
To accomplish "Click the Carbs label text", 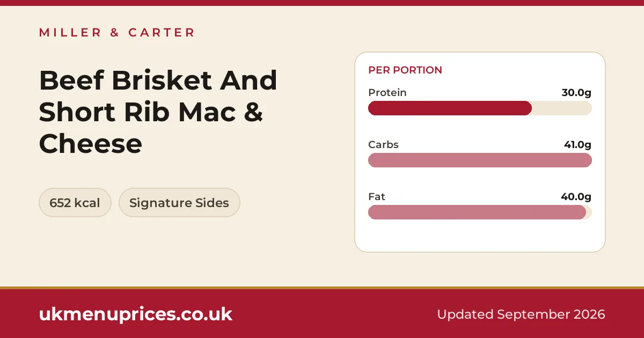I will 383,145.
